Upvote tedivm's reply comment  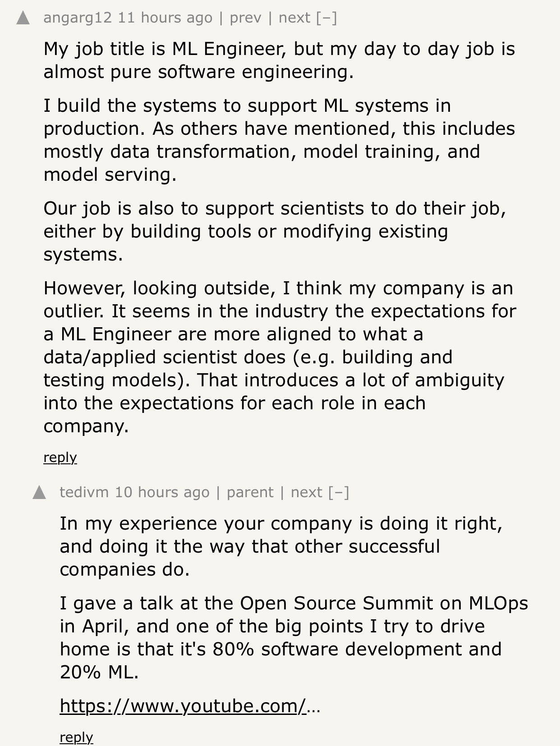point(39,493)
